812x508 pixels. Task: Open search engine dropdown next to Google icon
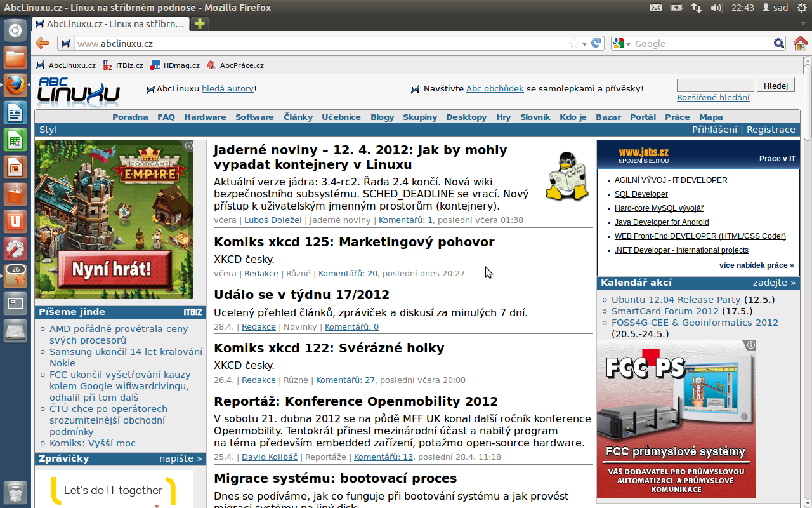(x=628, y=44)
